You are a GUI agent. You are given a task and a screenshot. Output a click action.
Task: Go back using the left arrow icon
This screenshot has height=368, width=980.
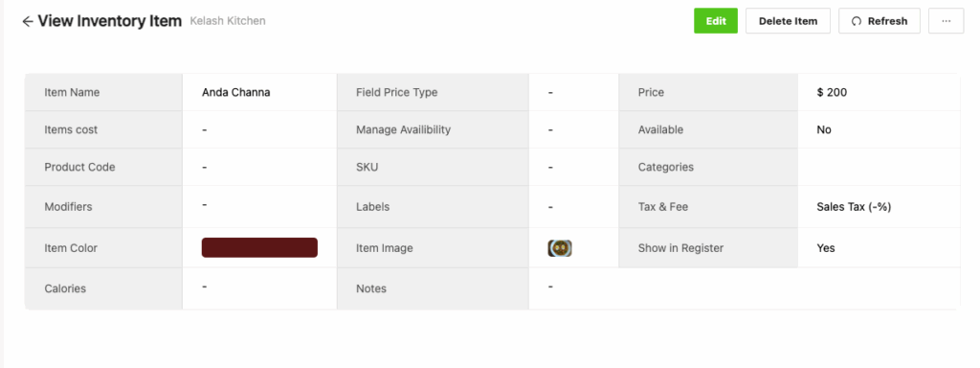[x=27, y=21]
